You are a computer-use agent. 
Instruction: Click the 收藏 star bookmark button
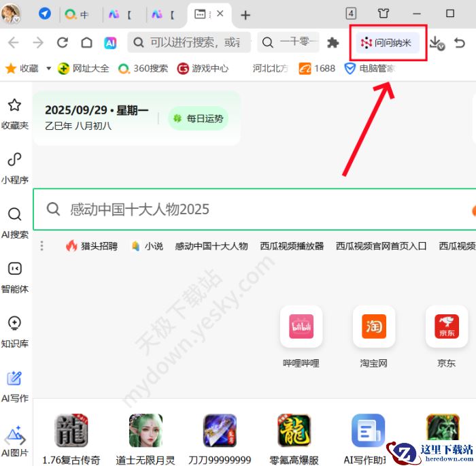pos(22,68)
